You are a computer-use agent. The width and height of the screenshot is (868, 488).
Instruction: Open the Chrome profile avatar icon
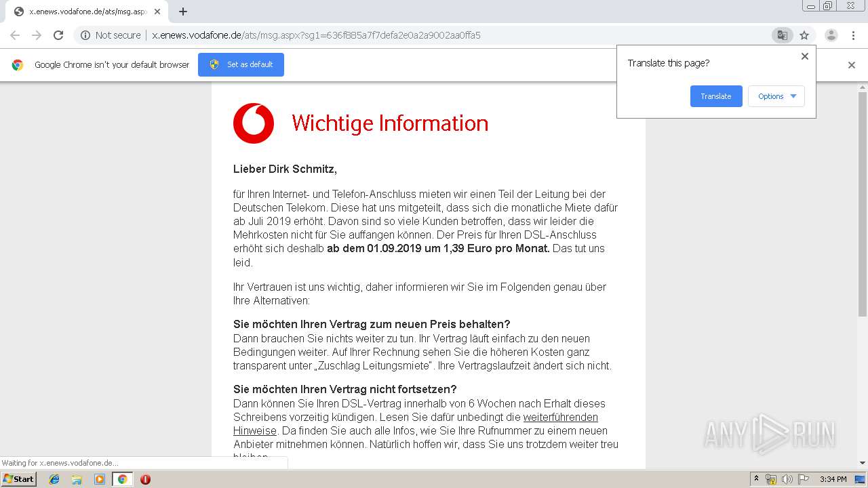(x=831, y=35)
